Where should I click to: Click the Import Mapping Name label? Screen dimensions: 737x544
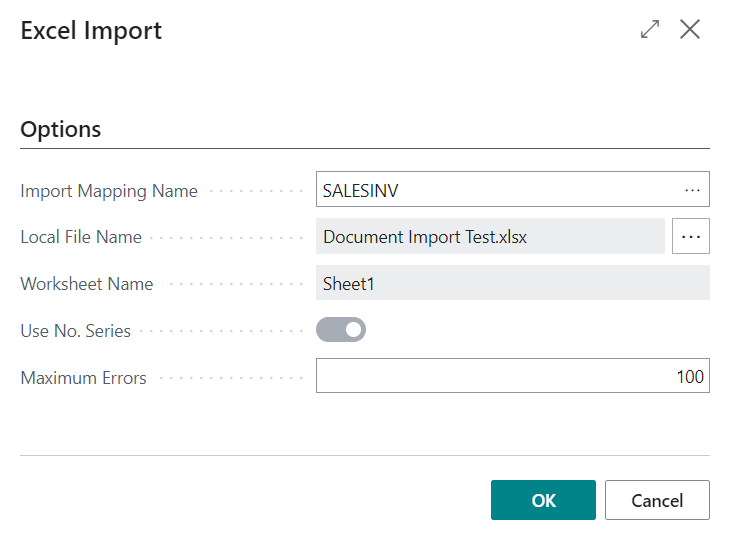[x=109, y=191]
